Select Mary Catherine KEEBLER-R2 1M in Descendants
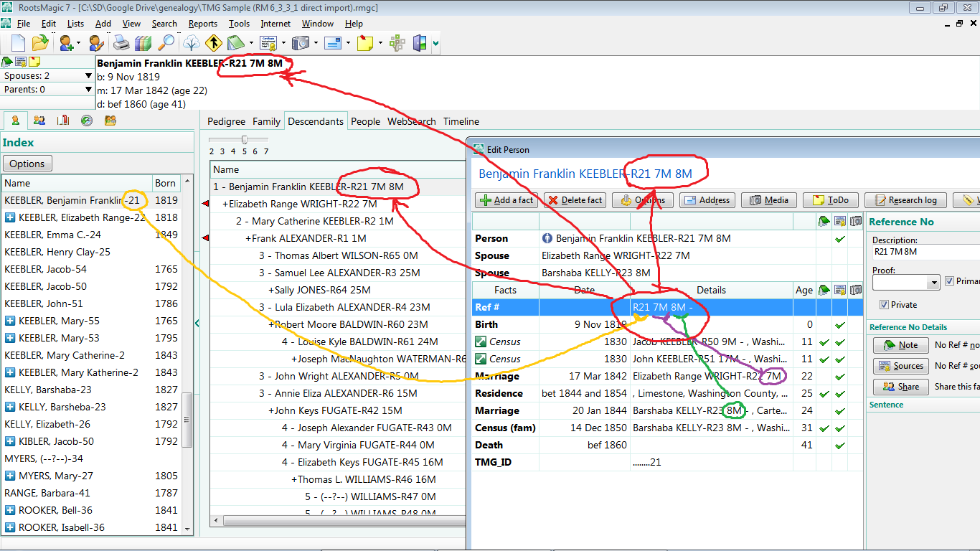Viewport: 980px width, 551px height. [315, 222]
